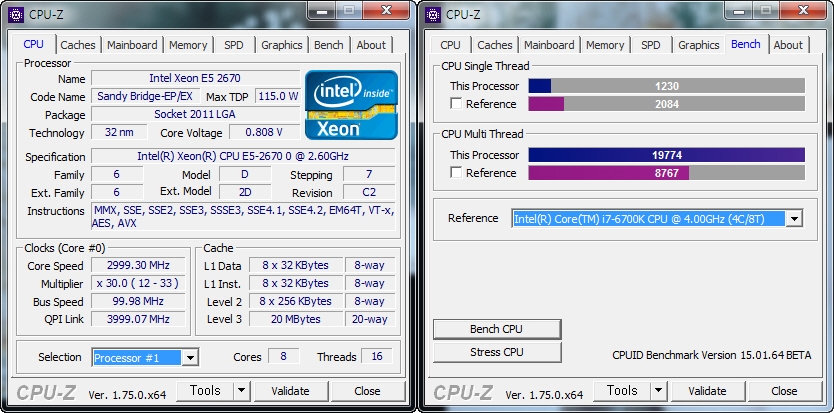Click Validate button in right window
Image resolution: width=834 pixels, height=413 pixels.
click(x=707, y=391)
